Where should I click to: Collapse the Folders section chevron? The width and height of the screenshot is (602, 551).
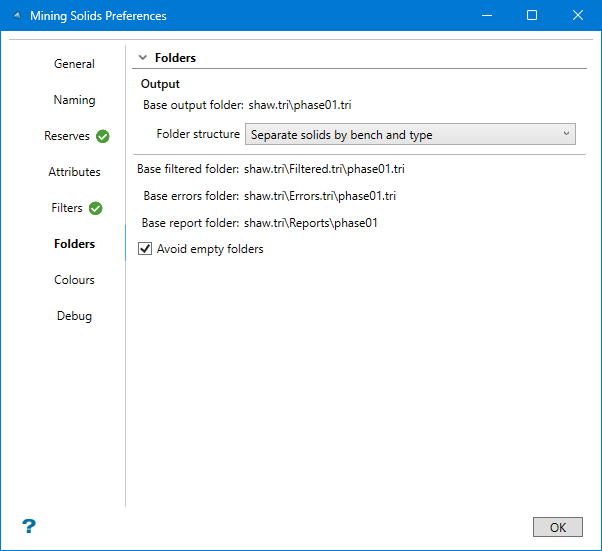(143, 59)
